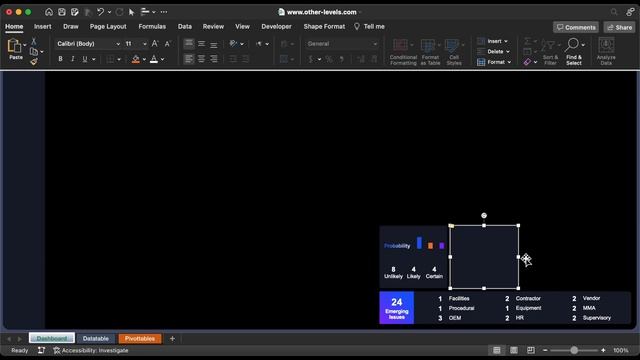Open the Home icon in title bar
The height and width of the screenshot is (360, 640).
click(x=49, y=12)
